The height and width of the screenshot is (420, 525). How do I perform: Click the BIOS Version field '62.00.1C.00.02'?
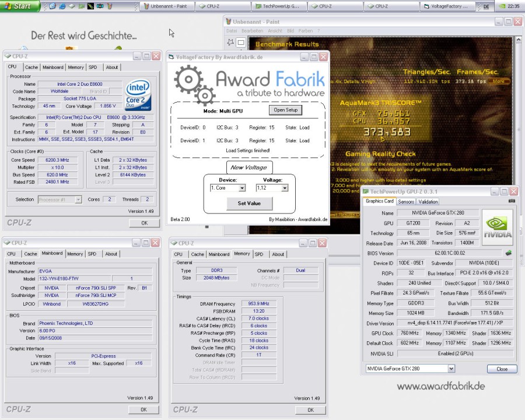pyautogui.click(x=450, y=253)
